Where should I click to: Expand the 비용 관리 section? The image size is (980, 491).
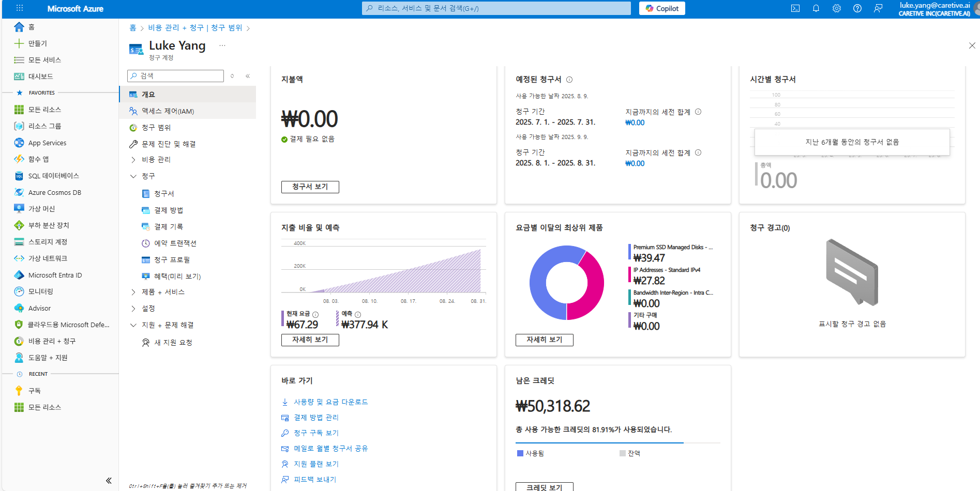(133, 160)
